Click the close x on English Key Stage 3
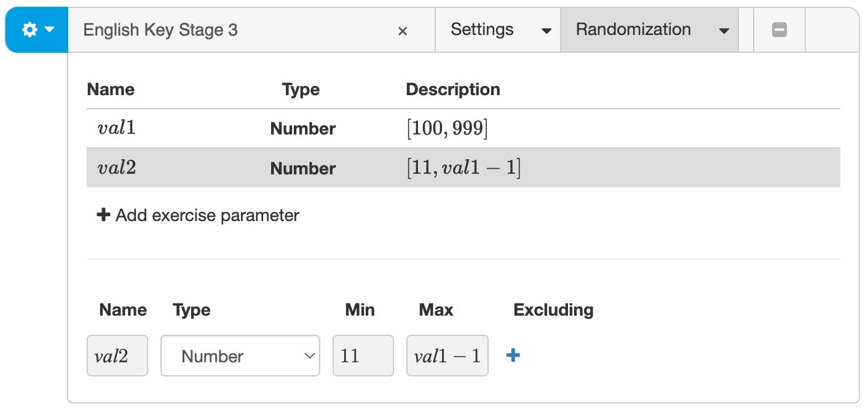The image size is (868, 409). click(x=403, y=30)
